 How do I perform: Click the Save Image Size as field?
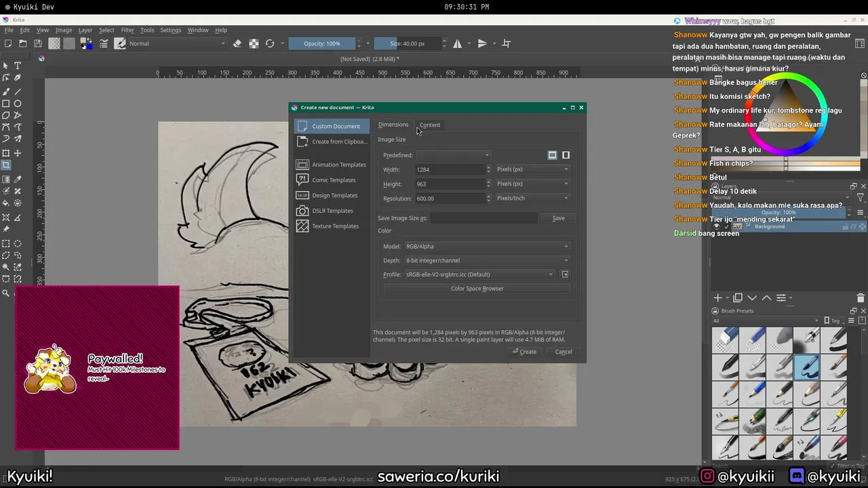pyautogui.click(x=484, y=218)
